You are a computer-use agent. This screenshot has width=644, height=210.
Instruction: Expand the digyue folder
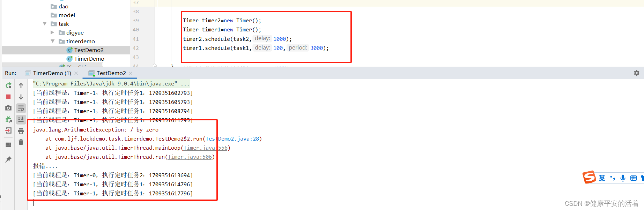52,32
